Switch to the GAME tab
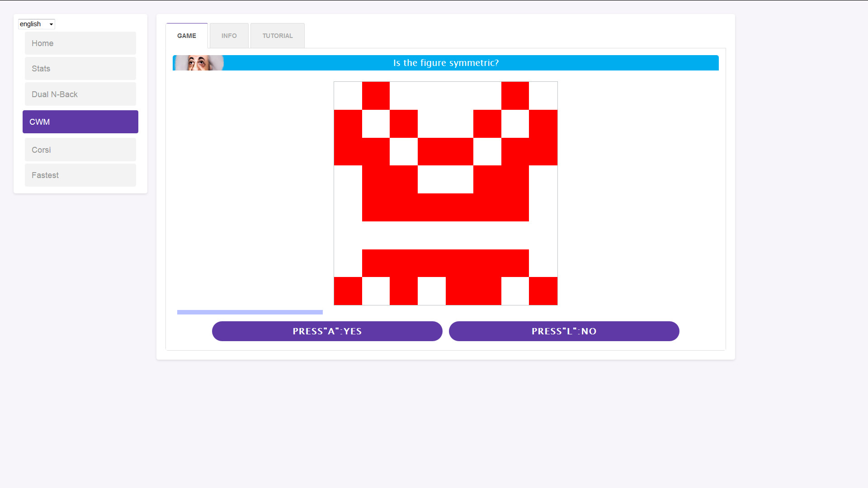Viewport: 868px width, 488px height. coord(187,36)
